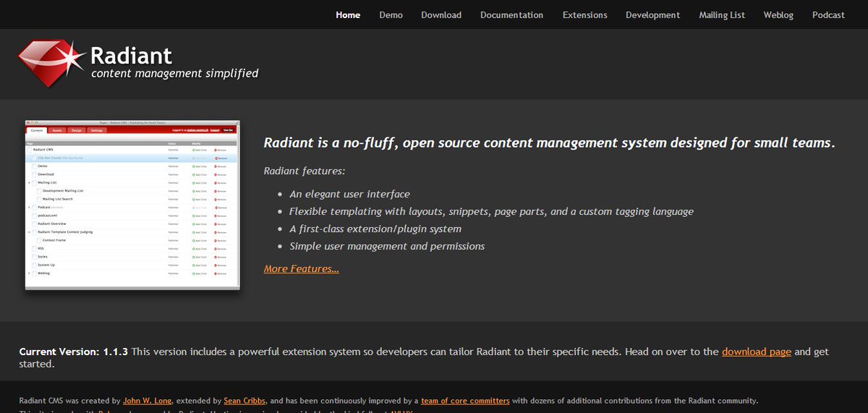Viewport: 868px width, 413px height.
Task: Open the 'download page' link
Action: coord(757,352)
